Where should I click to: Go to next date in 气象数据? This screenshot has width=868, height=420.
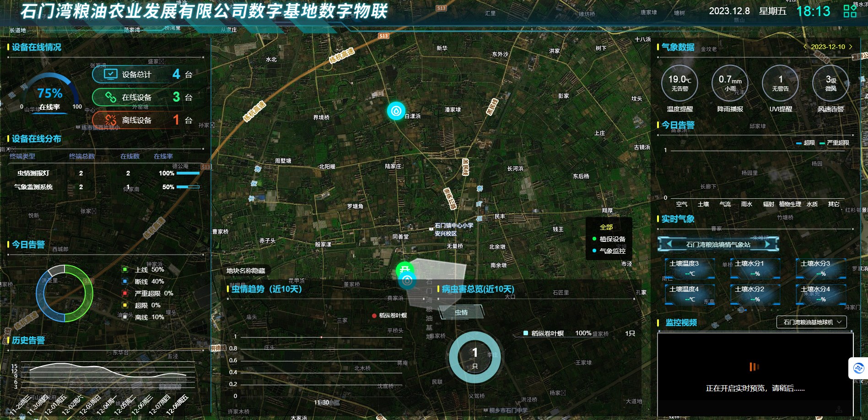point(851,47)
